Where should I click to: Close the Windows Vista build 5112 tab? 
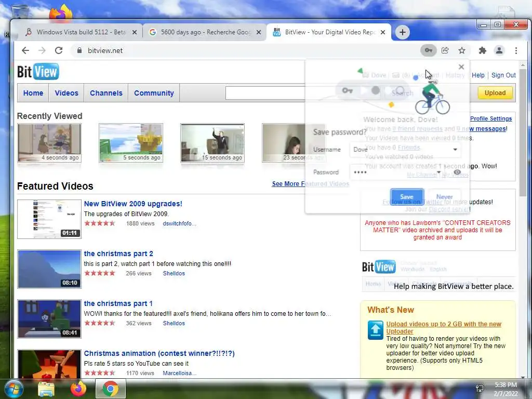(x=135, y=32)
